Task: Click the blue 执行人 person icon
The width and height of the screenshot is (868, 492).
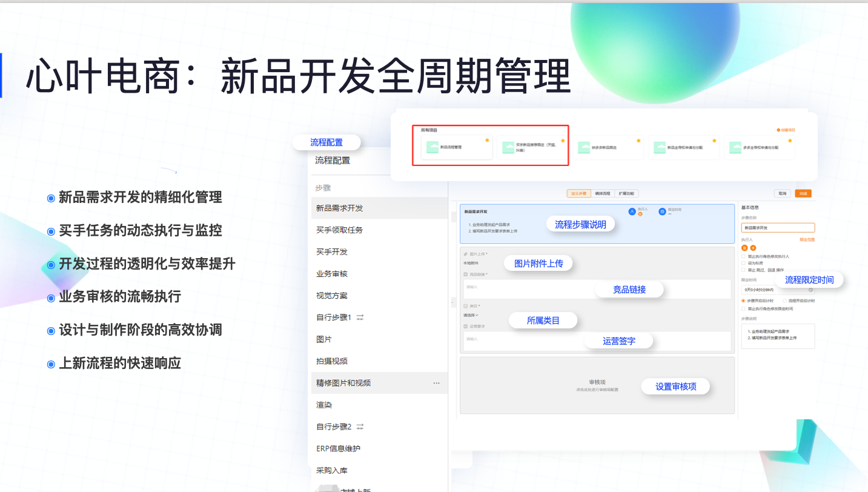Action: coord(632,211)
